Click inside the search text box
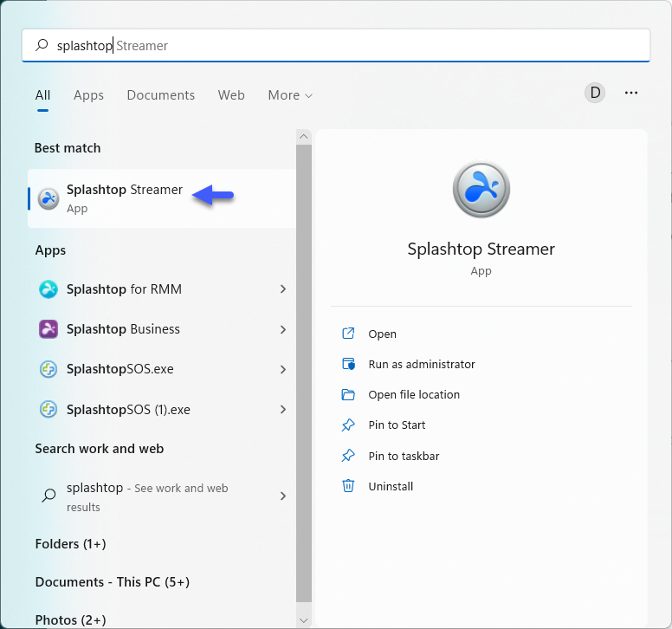Image resolution: width=672 pixels, height=629 pixels. click(346, 46)
